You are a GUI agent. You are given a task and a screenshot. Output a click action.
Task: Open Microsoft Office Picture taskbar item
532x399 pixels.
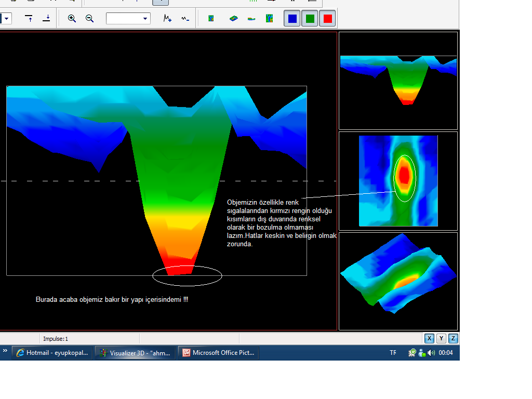tap(219, 353)
